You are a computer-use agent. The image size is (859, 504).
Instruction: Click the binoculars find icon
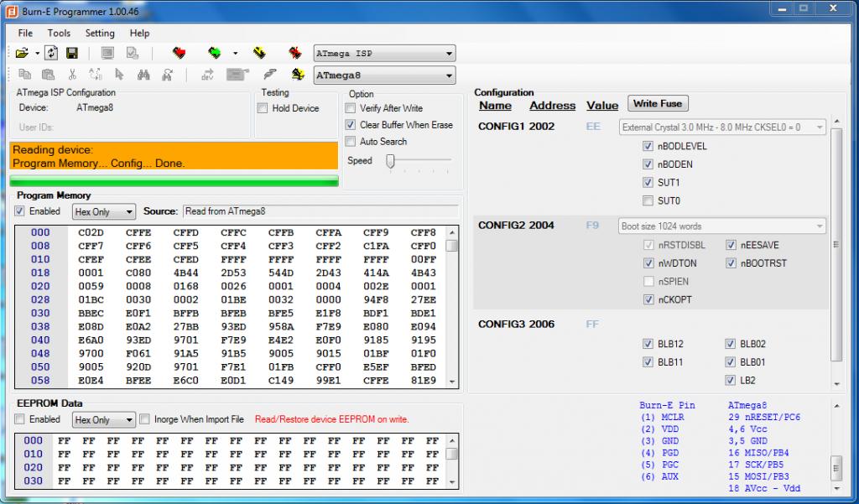143,75
